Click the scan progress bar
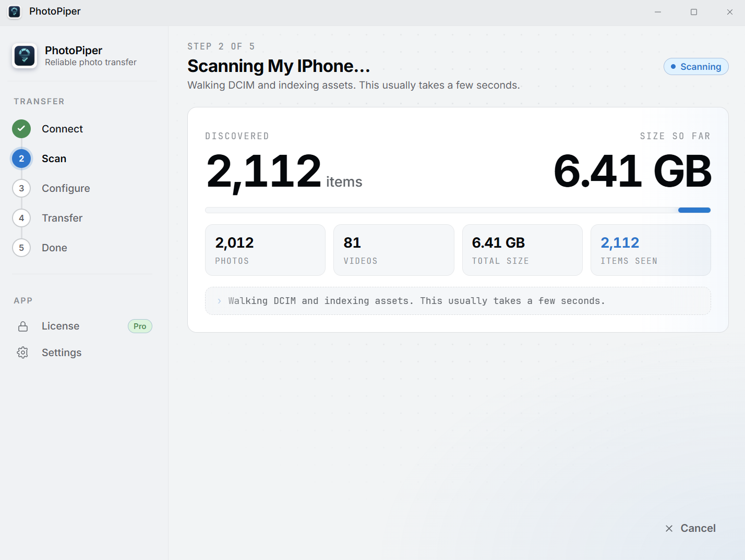745x560 pixels. pyautogui.click(x=458, y=210)
